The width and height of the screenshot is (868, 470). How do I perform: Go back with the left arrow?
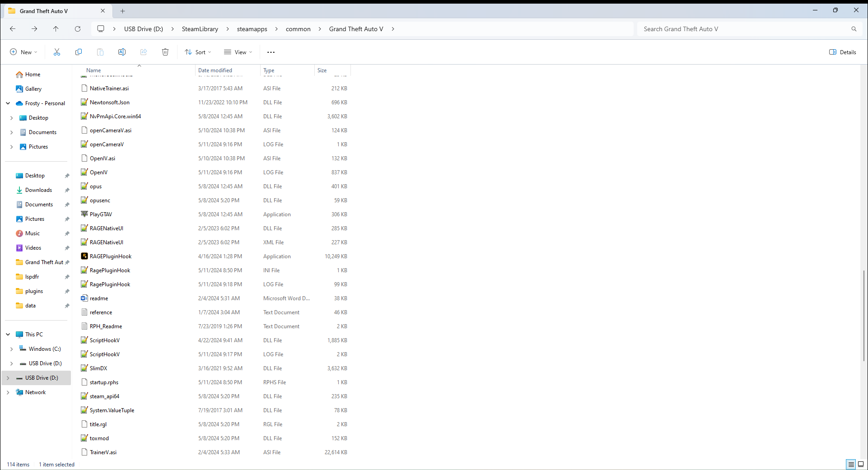[13, 29]
